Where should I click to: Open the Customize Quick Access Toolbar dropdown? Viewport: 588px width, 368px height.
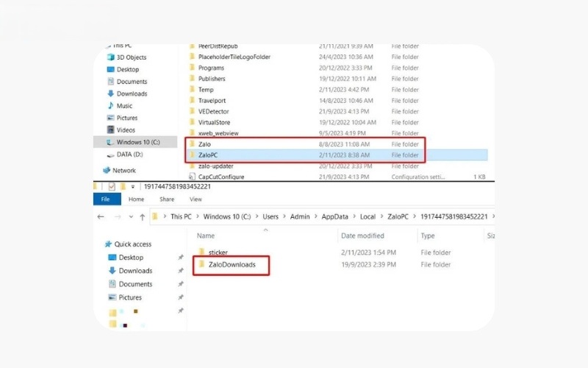[x=133, y=187]
